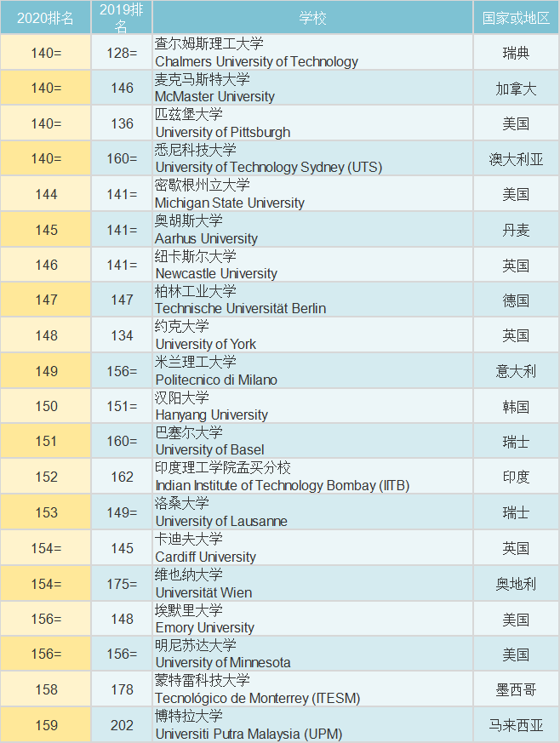Select University of Basel text
The image size is (560, 743).
pyautogui.click(x=209, y=449)
